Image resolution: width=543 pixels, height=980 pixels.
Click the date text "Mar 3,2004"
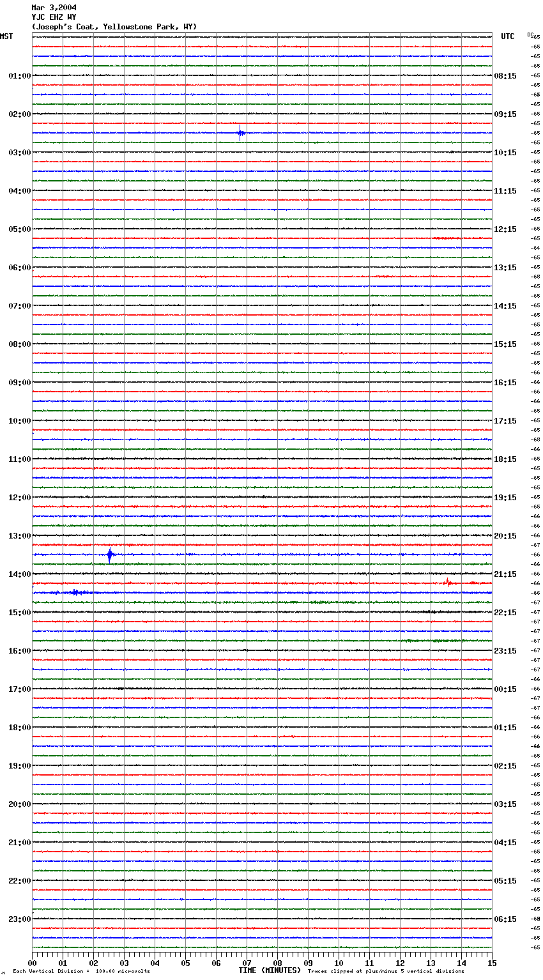point(54,8)
